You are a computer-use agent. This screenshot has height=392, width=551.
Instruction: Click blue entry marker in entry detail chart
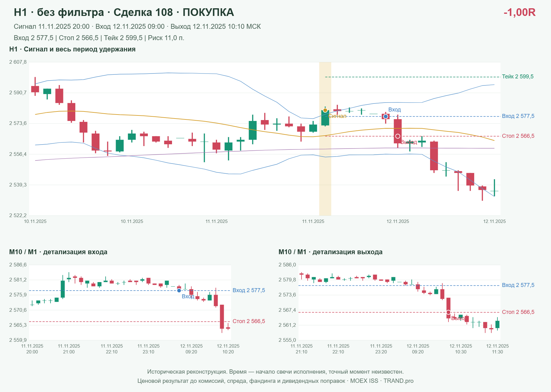click(179, 291)
